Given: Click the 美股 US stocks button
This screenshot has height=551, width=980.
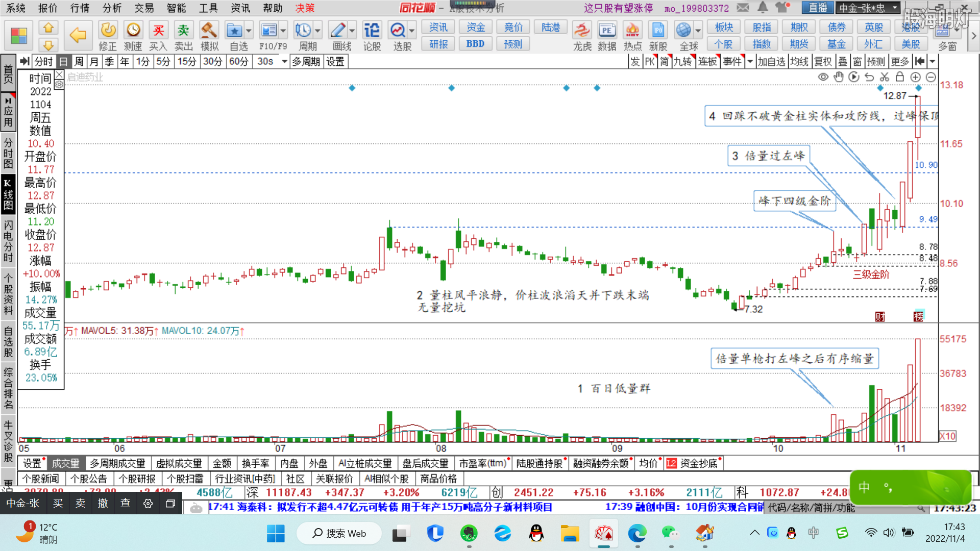Looking at the screenshot, I should pos(911,44).
